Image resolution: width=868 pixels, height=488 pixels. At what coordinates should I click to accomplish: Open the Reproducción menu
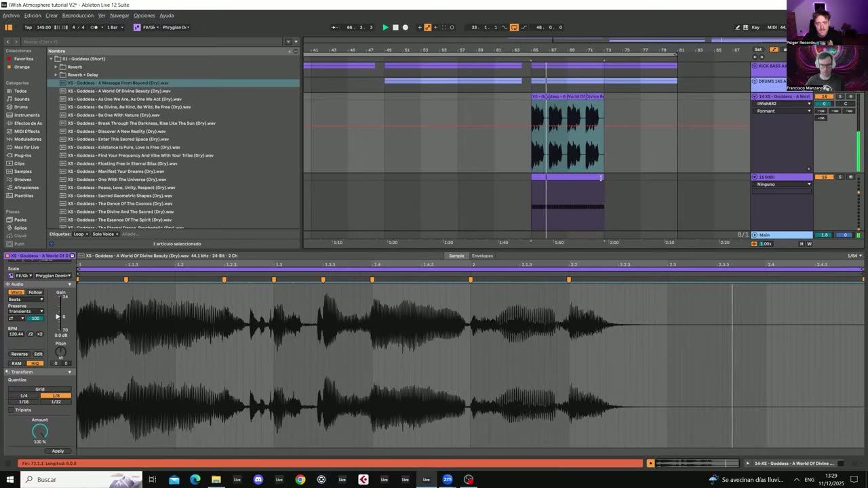pyautogui.click(x=78, y=15)
